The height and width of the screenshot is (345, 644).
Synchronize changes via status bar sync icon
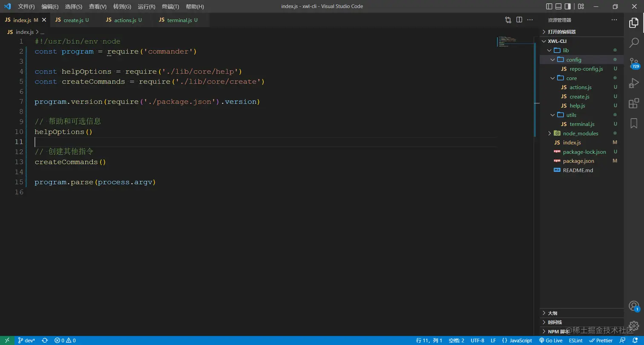[45, 340]
